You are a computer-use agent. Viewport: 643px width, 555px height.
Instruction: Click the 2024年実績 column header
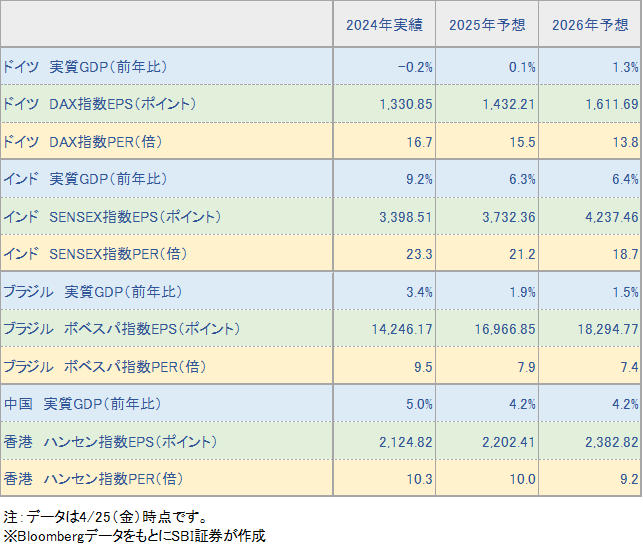[384, 25]
